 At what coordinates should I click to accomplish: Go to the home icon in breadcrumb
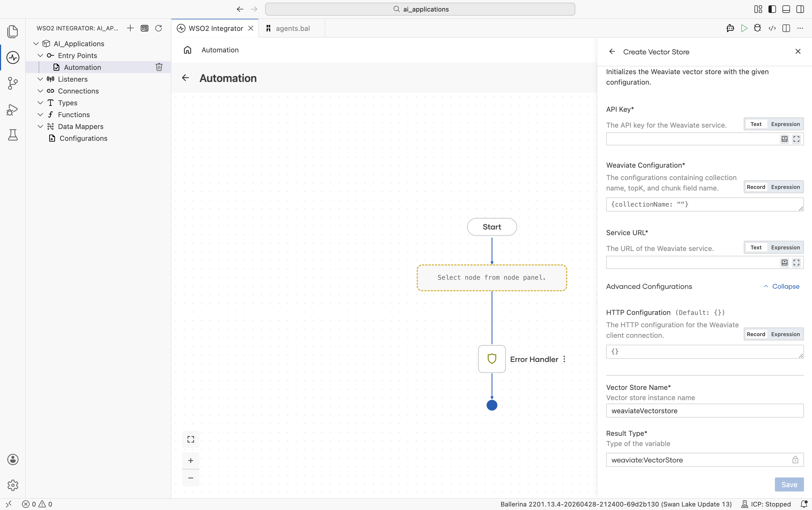point(188,50)
